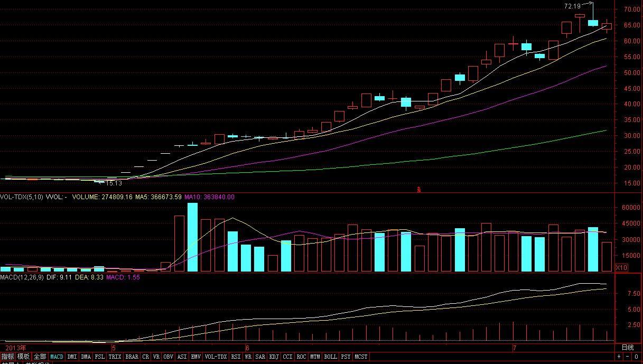Click the month 6 axis marker
Image resolution: width=643 pixels, height=364 pixels.
pyautogui.click(x=247, y=348)
